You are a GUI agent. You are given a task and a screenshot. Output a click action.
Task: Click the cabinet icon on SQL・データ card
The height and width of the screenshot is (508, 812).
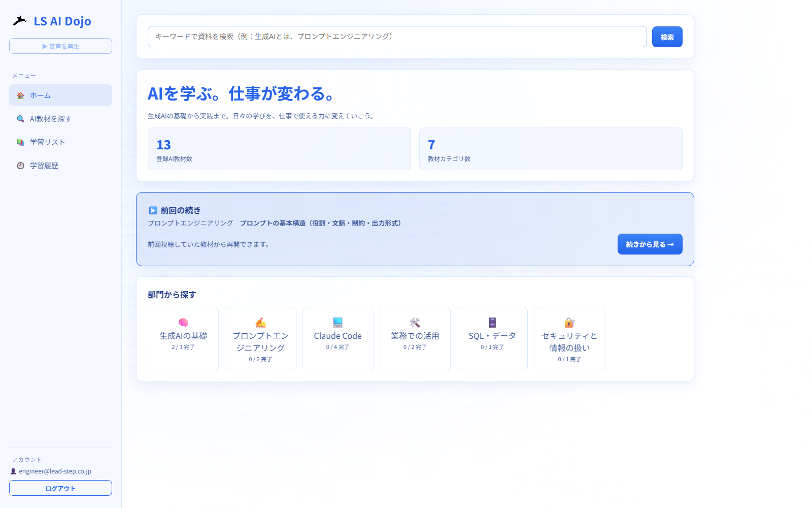coord(492,323)
